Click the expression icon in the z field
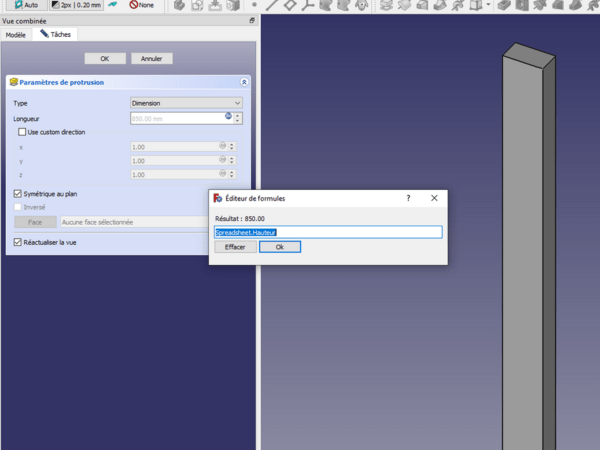Image resolution: width=600 pixels, height=450 pixels. (224, 174)
